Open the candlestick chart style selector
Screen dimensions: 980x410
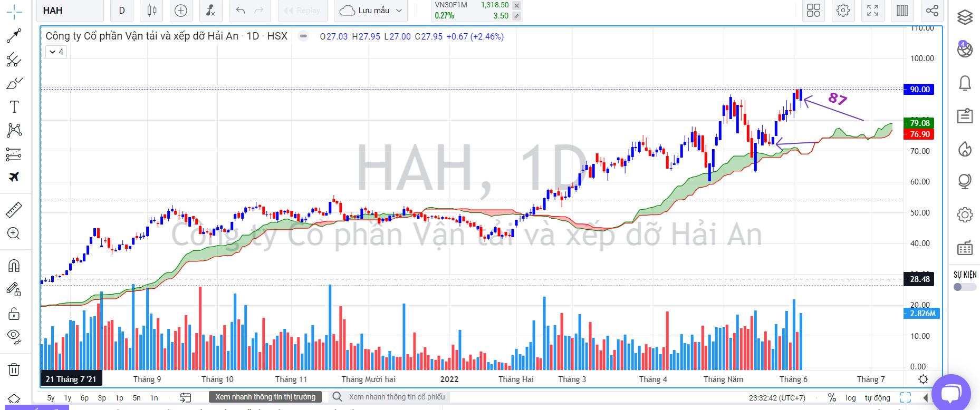click(x=152, y=11)
